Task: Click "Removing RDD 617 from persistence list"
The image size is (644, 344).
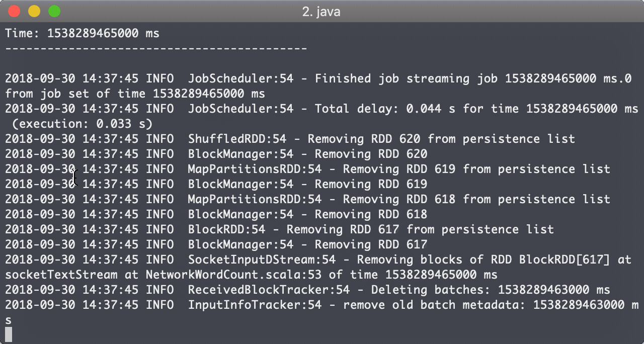Action: point(420,230)
